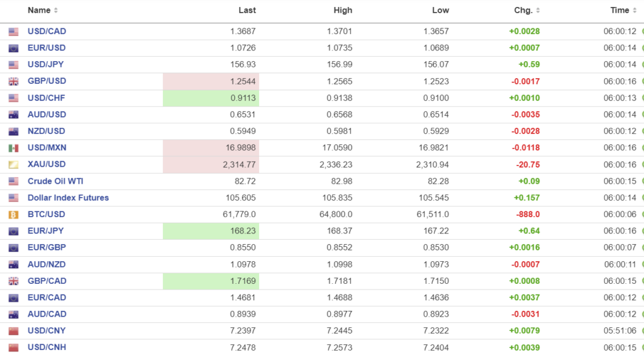
Task: Click the High column header
Action: [x=343, y=11]
